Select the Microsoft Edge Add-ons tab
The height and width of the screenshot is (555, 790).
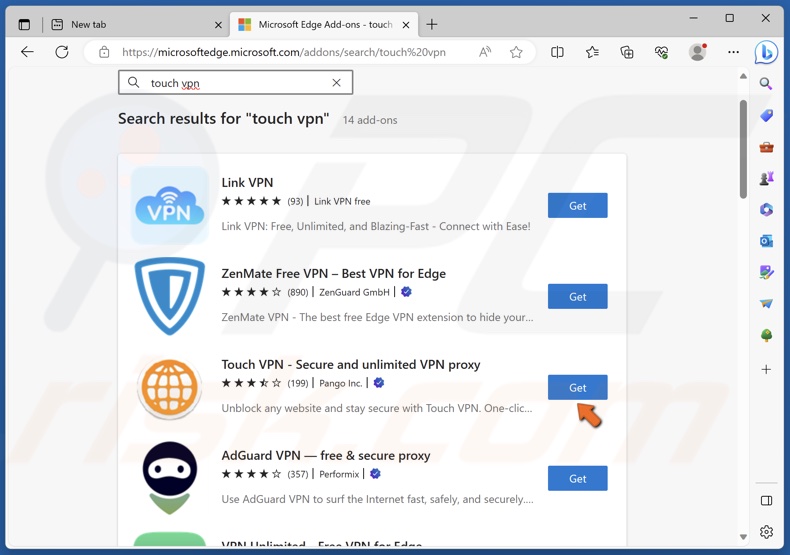coord(324,24)
